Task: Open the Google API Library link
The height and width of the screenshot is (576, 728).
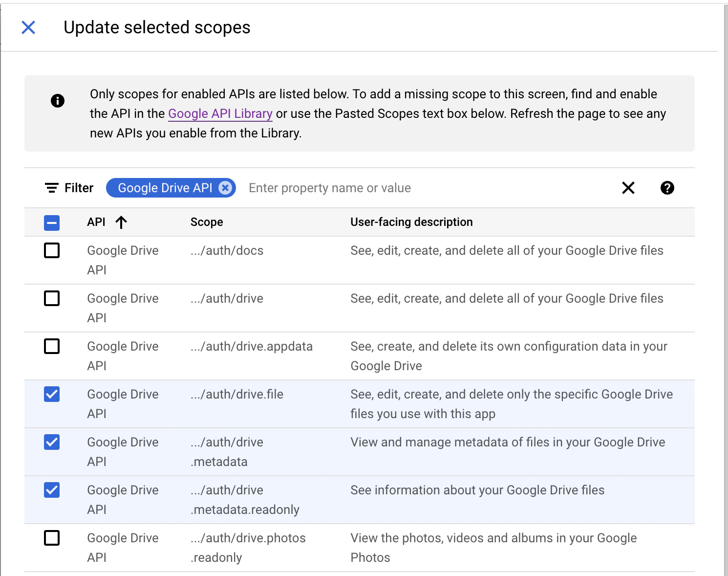Action: click(220, 113)
